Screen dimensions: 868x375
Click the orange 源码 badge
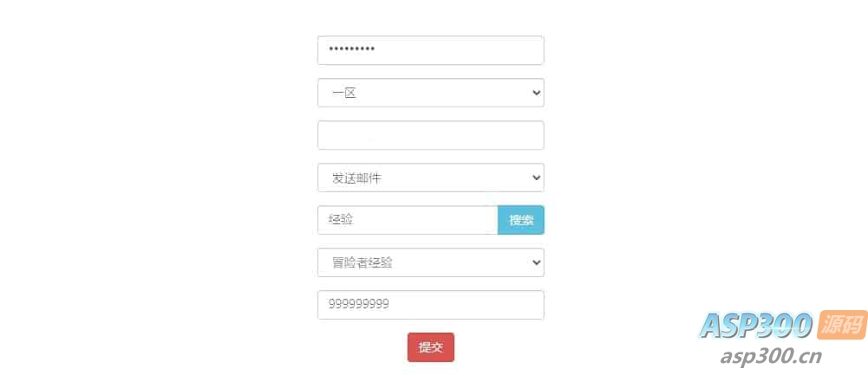[841, 324]
